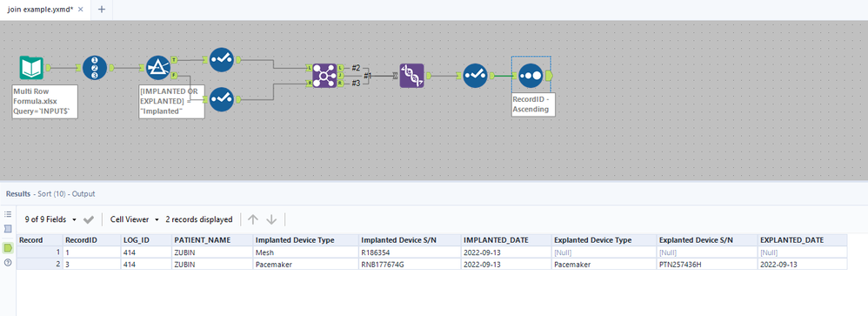
Task: Select the Mesh cell
Action: [305, 252]
